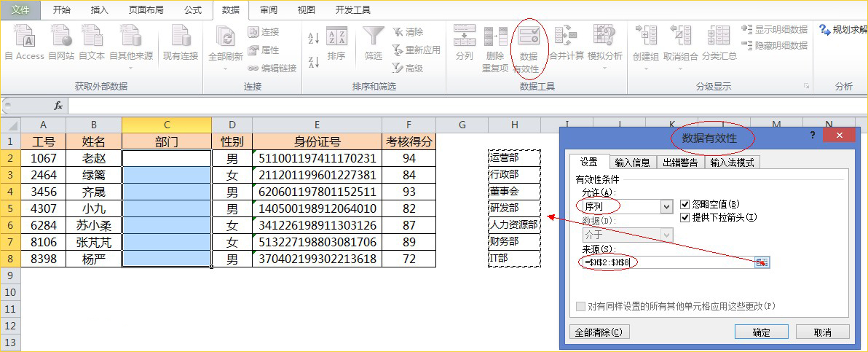Toggle the 筛选 filter funnel
This screenshot has width=868, height=352.
[x=374, y=43]
